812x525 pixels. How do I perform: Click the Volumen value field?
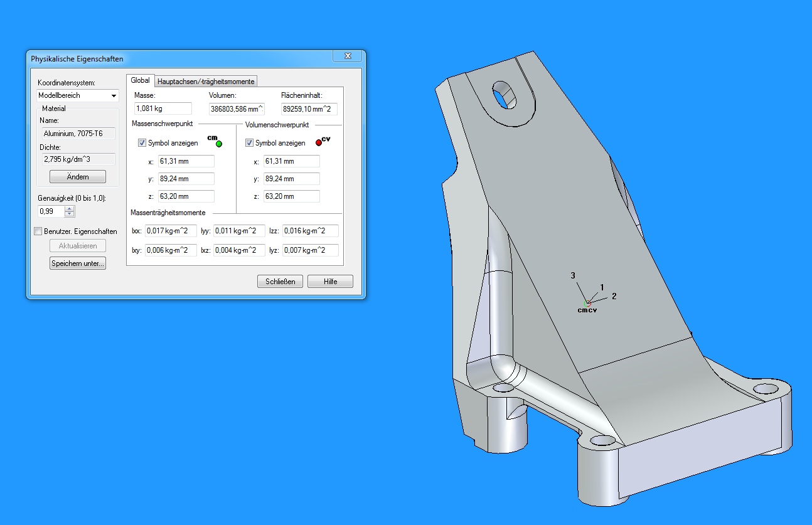pyautogui.click(x=236, y=109)
